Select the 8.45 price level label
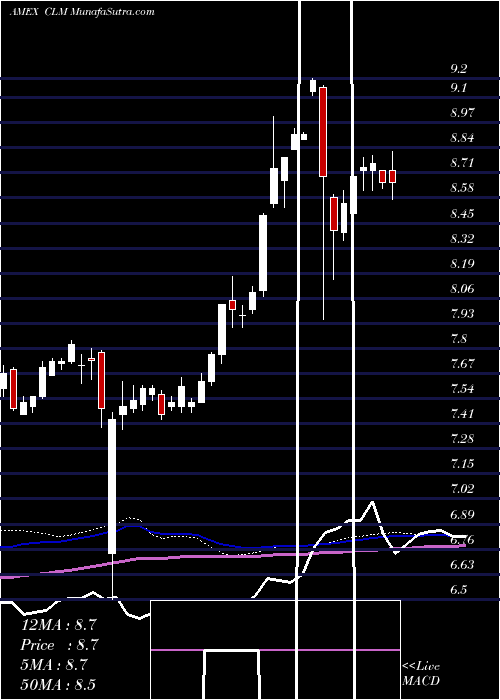500x700 pixels. pyautogui.click(x=462, y=214)
